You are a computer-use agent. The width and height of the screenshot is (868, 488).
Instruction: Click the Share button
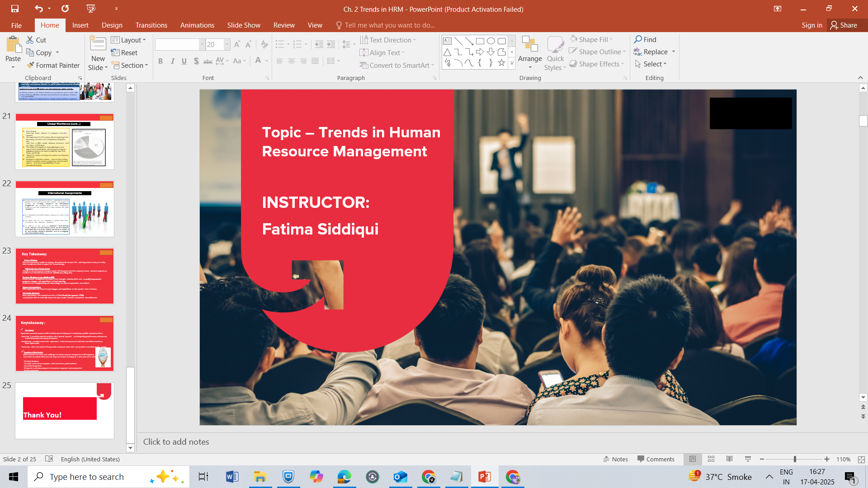(844, 25)
